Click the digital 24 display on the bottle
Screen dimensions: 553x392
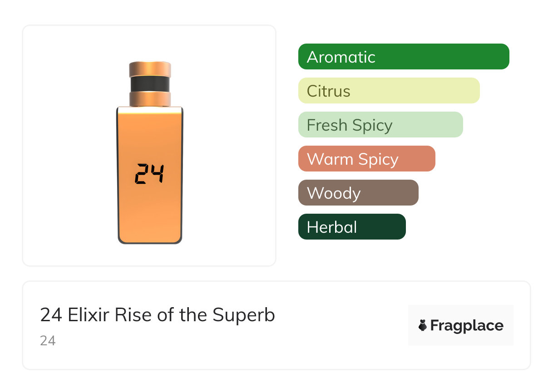point(149,174)
